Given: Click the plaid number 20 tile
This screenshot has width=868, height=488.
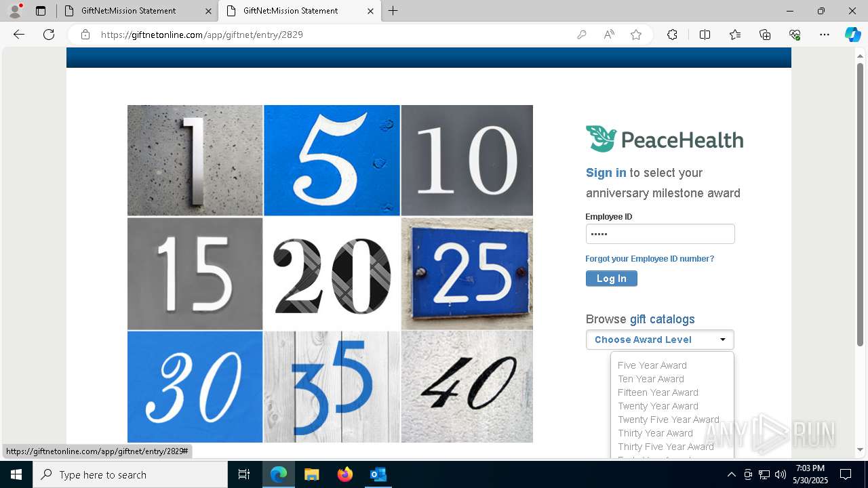Looking at the screenshot, I should (x=332, y=273).
